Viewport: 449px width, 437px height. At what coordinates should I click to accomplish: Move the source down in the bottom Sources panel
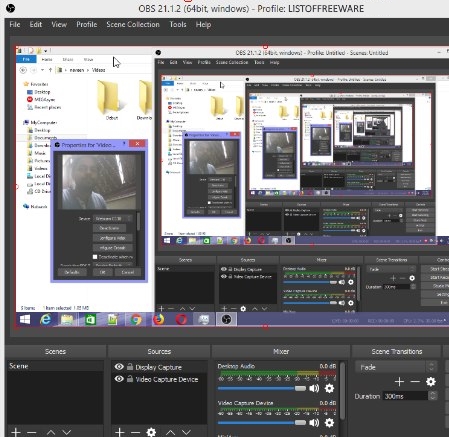pyautogui.click(x=186, y=432)
